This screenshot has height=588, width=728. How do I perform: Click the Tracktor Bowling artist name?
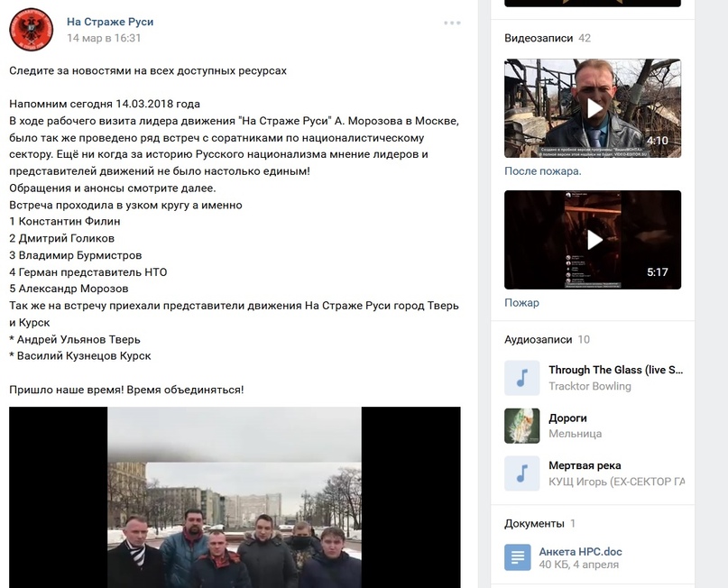(x=590, y=386)
